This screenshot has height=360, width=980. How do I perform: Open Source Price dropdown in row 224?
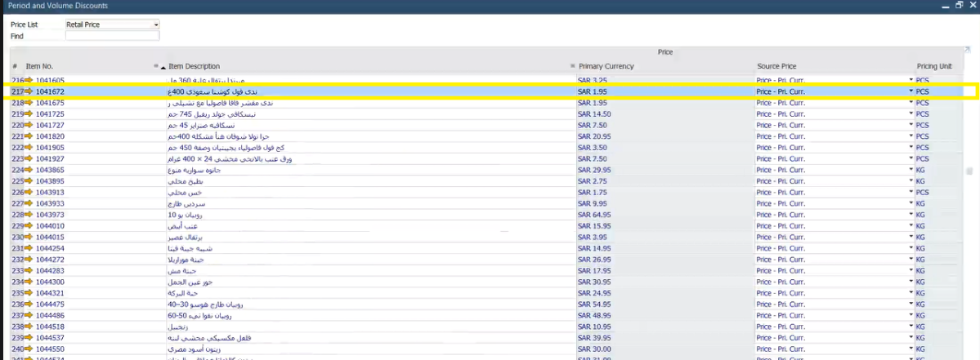click(911, 171)
